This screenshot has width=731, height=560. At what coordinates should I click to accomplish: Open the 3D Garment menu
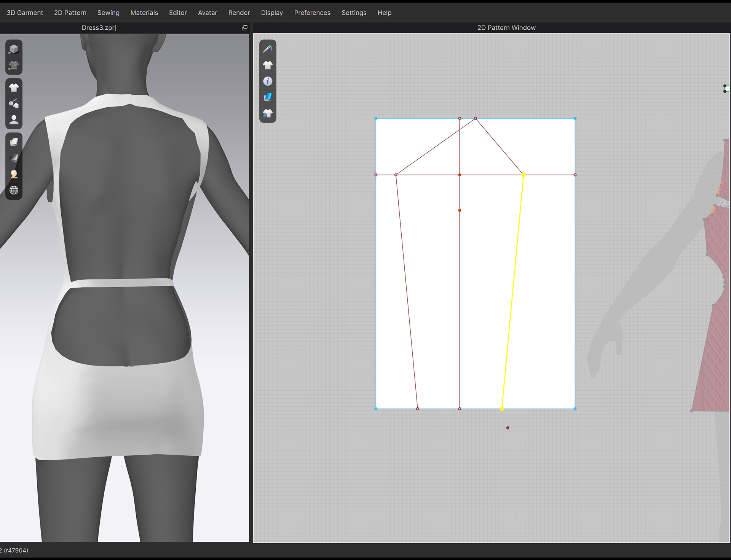point(24,12)
